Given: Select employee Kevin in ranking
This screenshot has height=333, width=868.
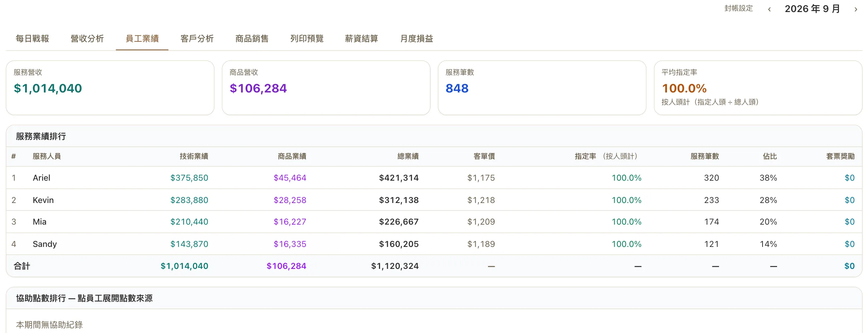Looking at the screenshot, I should click(x=43, y=200).
